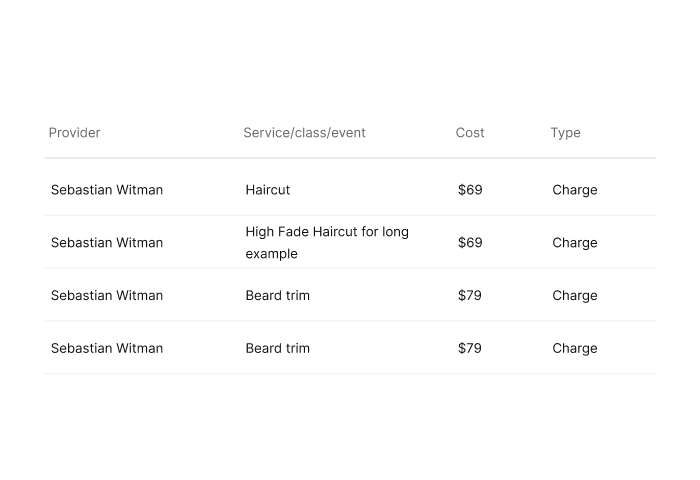Image resolution: width=700 pixels, height=480 pixels.
Task: Click the $69 cost in Haircut row
Action: click(470, 190)
